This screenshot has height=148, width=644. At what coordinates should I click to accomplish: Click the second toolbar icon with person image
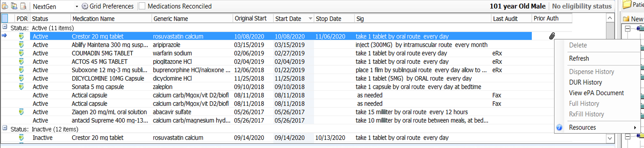click(x=14, y=6)
